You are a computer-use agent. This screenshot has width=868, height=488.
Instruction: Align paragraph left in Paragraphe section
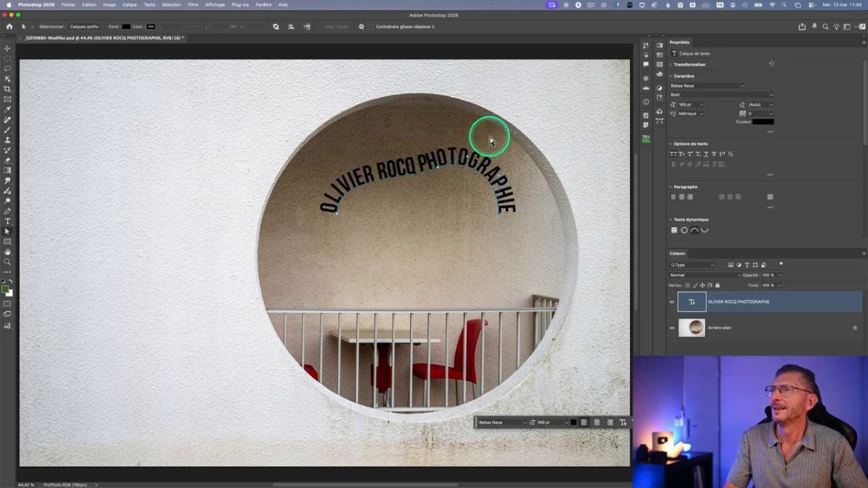pyautogui.click(x=674, y=197)
